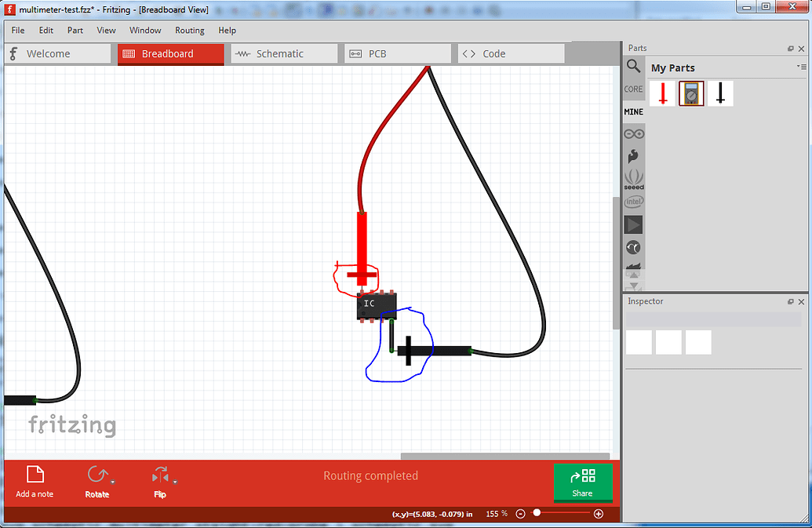The width and height of the screenshot is (812, 528).
Task: Open the My Parts bin menu
Action: 803,67
